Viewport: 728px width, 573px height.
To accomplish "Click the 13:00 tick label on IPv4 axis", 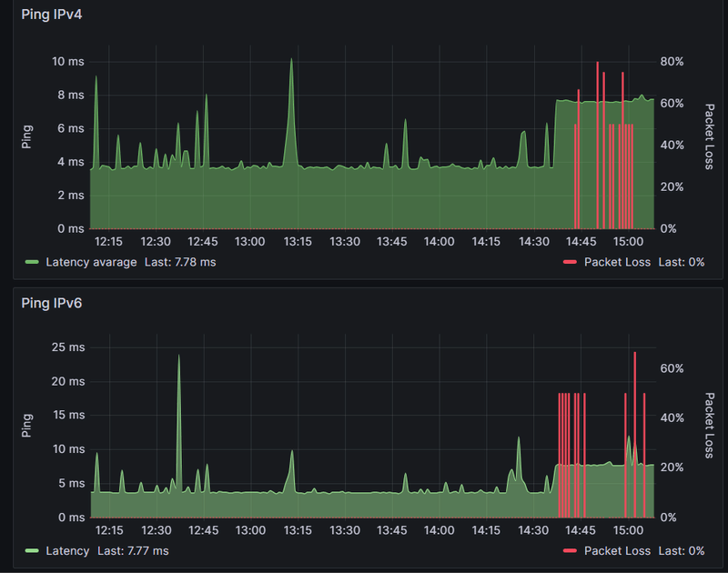I will point(249,242).
